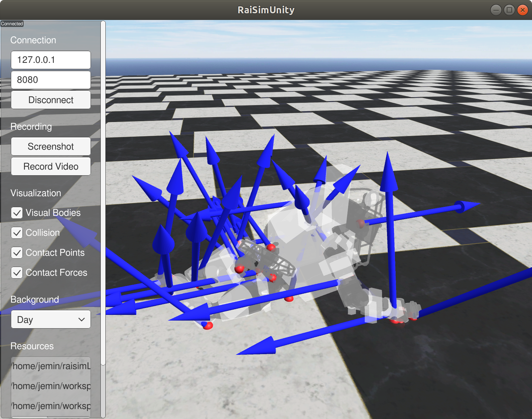Select the last workspace resource path
The height and width of the screenshot is (419, 532).
[x=51, y=406]
